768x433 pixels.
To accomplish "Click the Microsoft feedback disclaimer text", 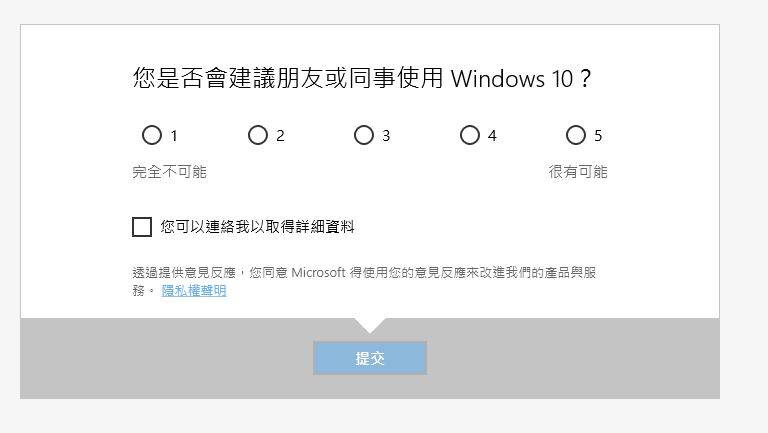I will tap(364, 281).
